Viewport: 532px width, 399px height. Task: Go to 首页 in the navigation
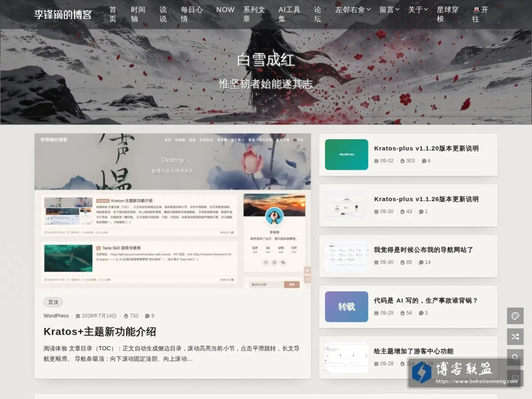click(113, 14)
